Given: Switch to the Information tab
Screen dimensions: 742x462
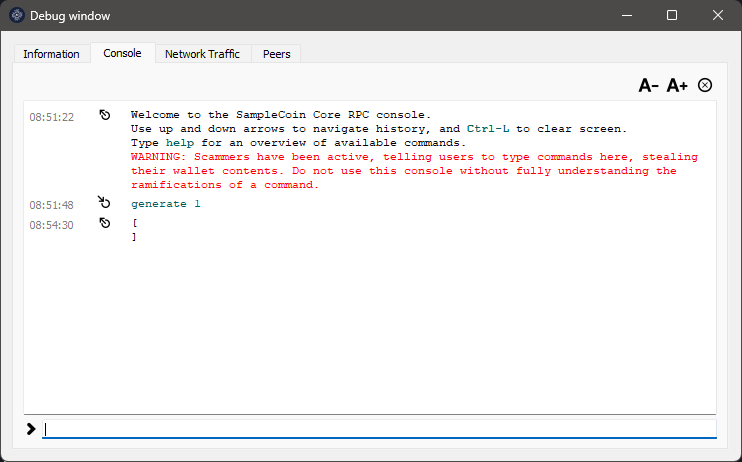Looking at the screenshot, I should 51,54.
